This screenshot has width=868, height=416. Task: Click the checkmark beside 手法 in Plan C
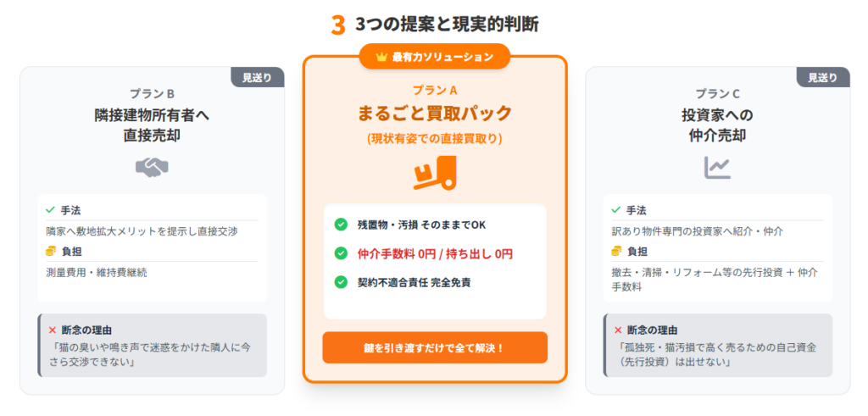[x=615, y=210]
